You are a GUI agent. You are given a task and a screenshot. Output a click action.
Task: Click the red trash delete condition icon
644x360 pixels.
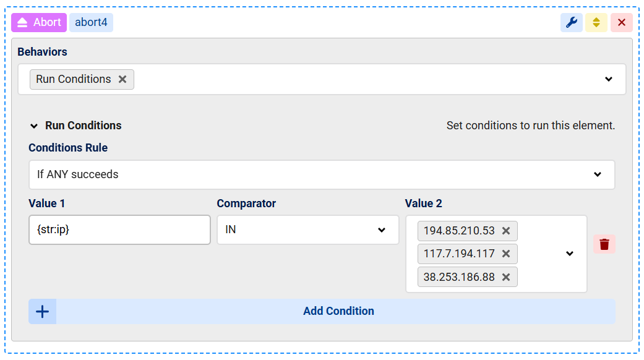point(604,244)
